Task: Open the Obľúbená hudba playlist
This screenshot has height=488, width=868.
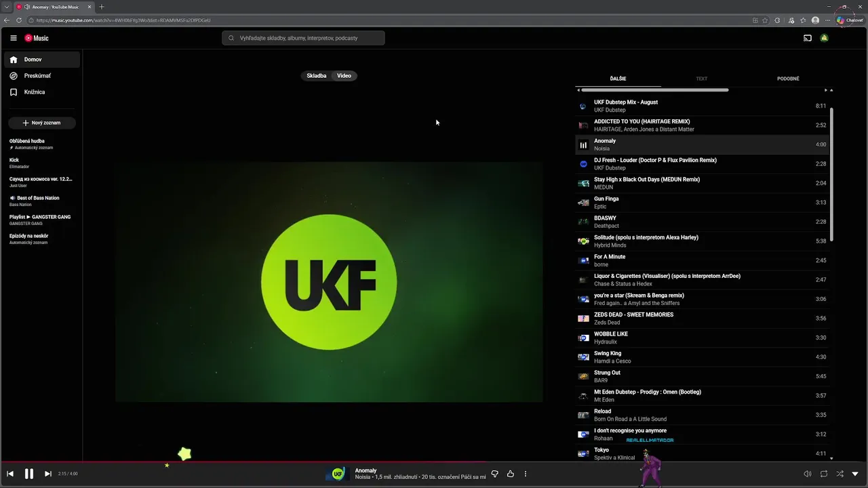Action: pyautogui.click(x=42, y=144)
